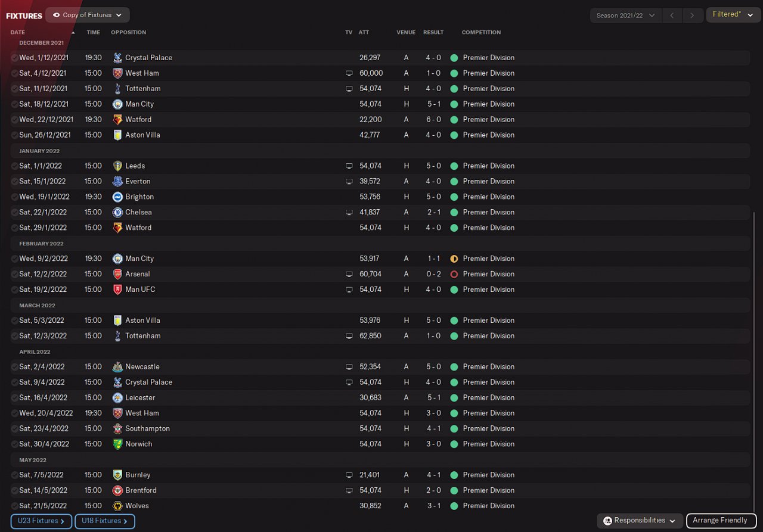Click the Chelsea club badge
This screenshot has width=763, height=532.
117,213
